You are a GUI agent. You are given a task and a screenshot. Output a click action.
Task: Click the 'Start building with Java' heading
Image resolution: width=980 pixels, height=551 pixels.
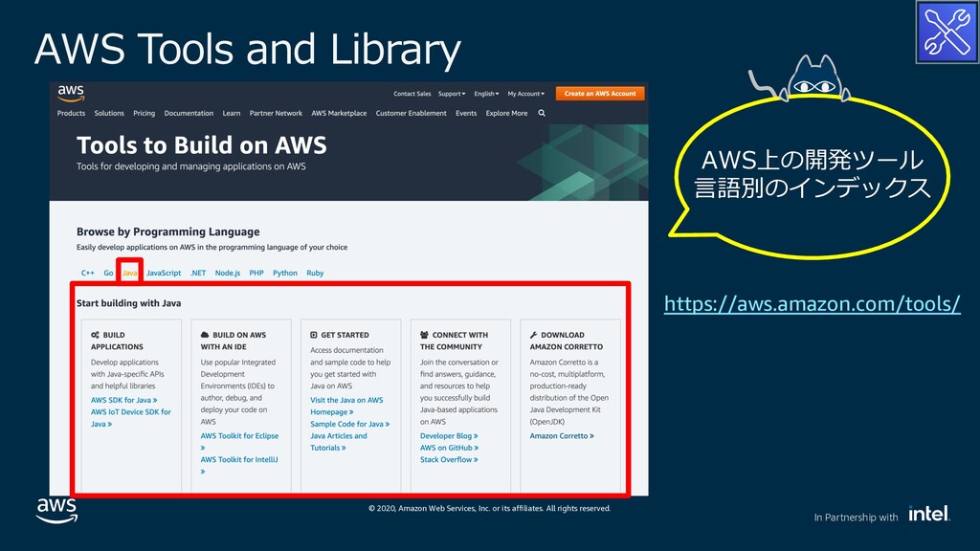129,303
